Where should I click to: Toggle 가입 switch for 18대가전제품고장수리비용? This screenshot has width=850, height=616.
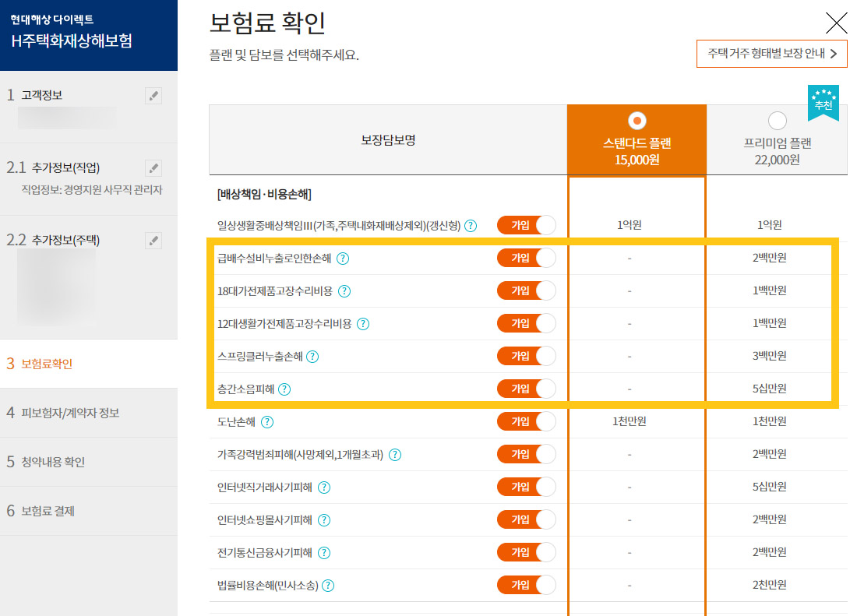pyautogui.click(x=527, y=290)
